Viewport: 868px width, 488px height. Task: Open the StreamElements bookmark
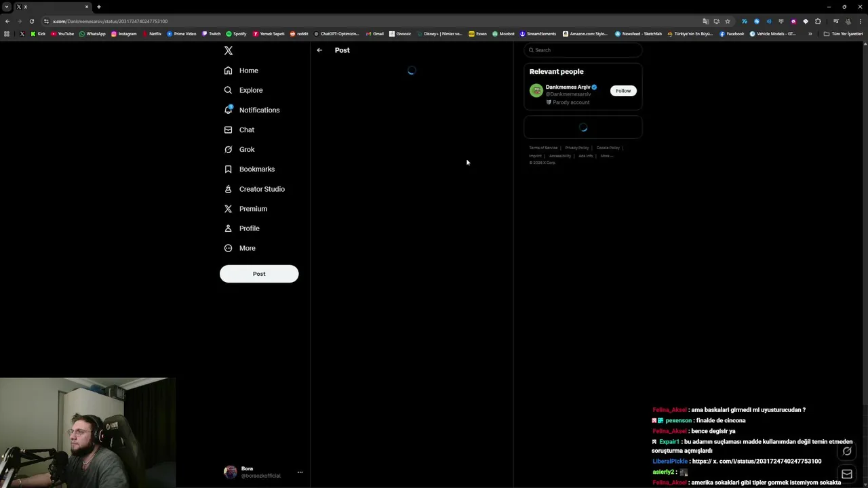[538, 34]
